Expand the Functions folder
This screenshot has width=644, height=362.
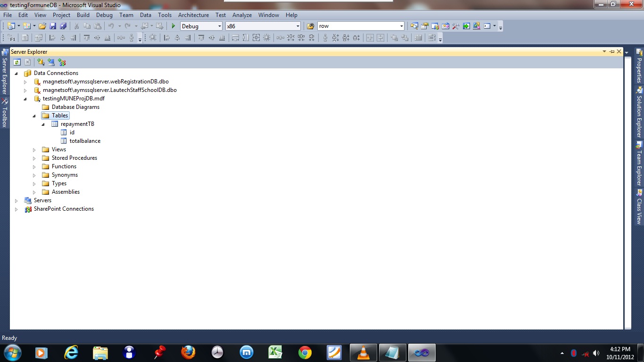34,167
